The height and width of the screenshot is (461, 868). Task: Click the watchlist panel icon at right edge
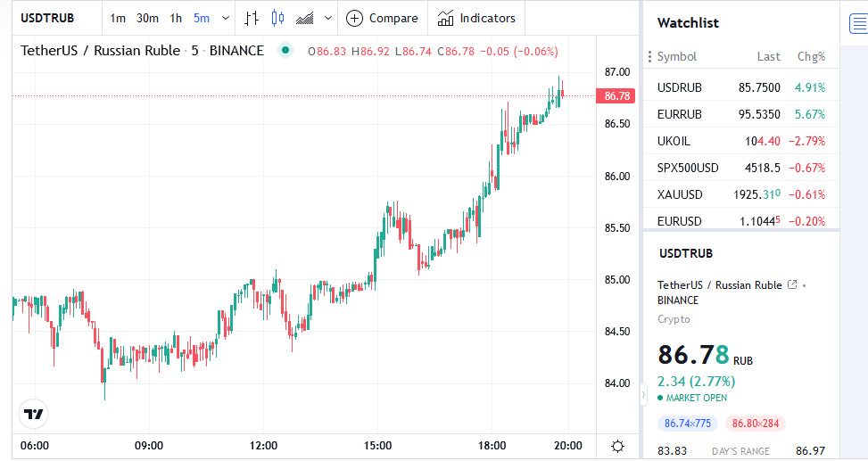856,24
